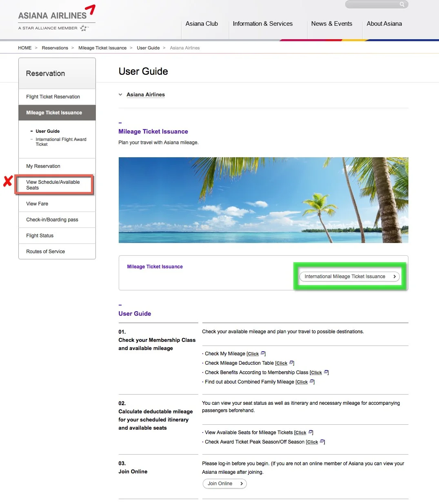Open Flight Ticket Reservation sidebar item

[57, 97]
